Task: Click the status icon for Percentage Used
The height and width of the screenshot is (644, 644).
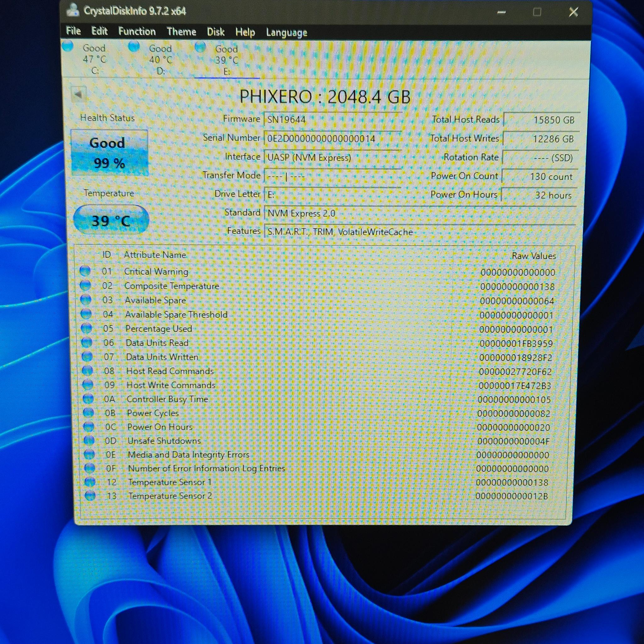Action: 87,328
